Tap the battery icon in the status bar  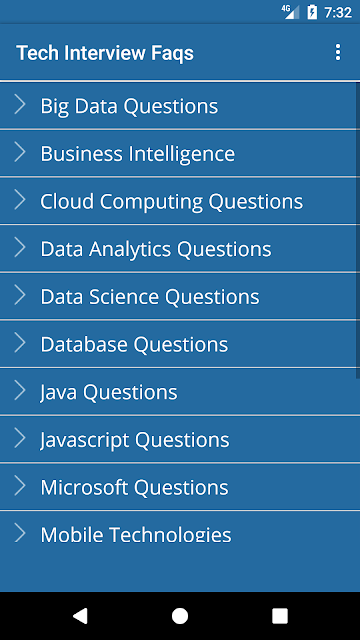(x=312, y=12)
